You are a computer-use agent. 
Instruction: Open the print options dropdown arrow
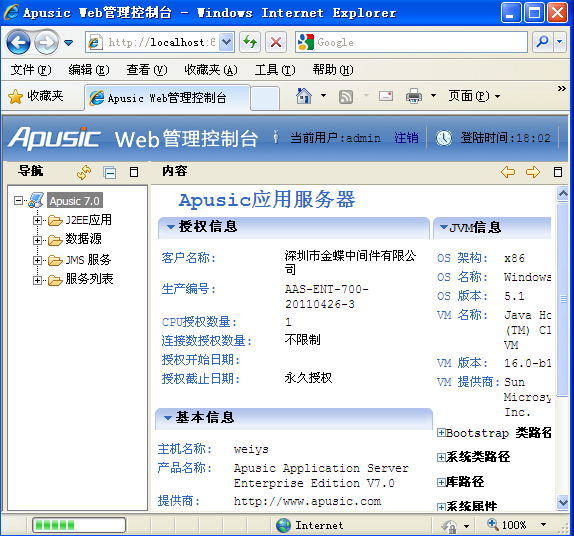[x=433, y=96]
